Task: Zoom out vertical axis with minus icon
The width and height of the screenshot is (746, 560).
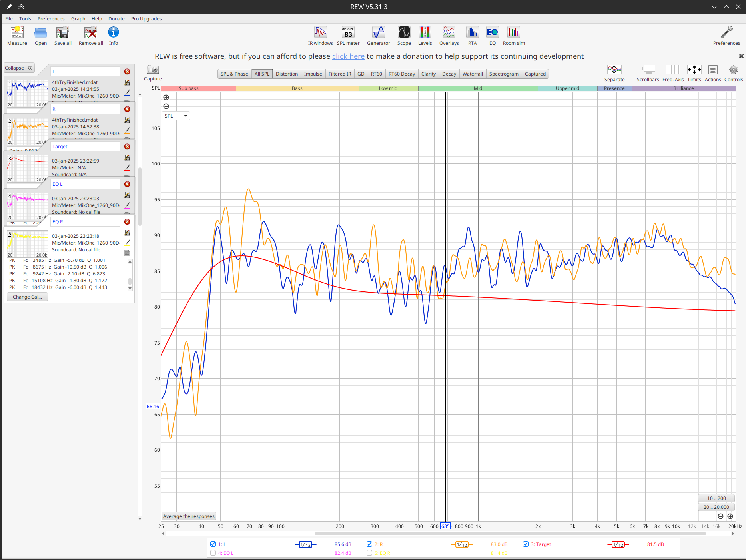Action: tap(166, 106)
